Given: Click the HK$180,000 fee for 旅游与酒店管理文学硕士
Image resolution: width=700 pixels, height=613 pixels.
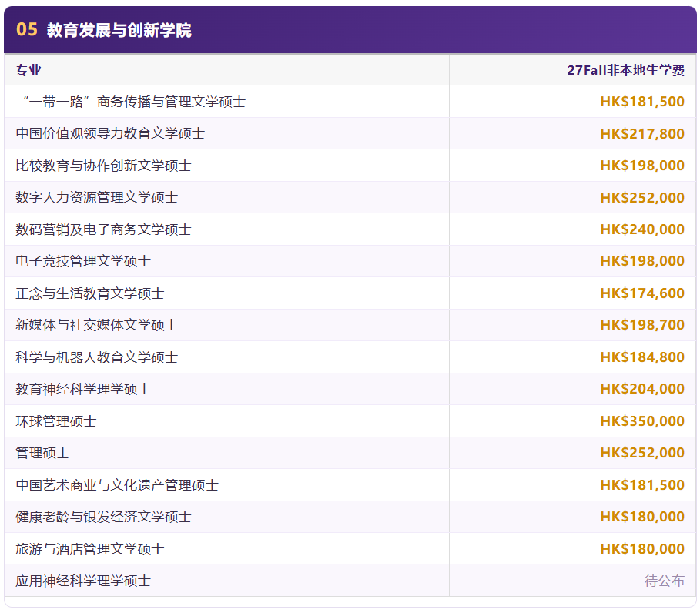Looking at the screenshot, I should click(642, 549).
